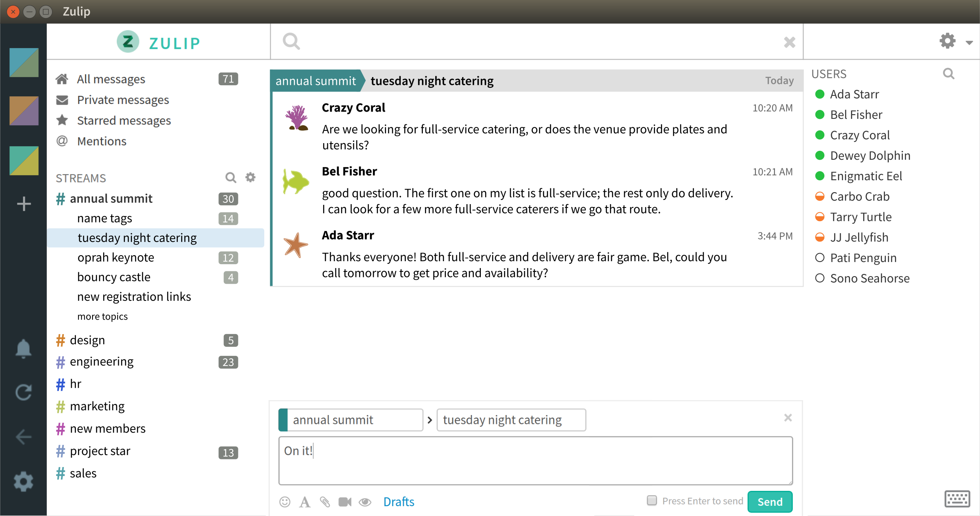Click the text formatting help icon
Viewport: 980px width, 516px height.
click(304, 502)
